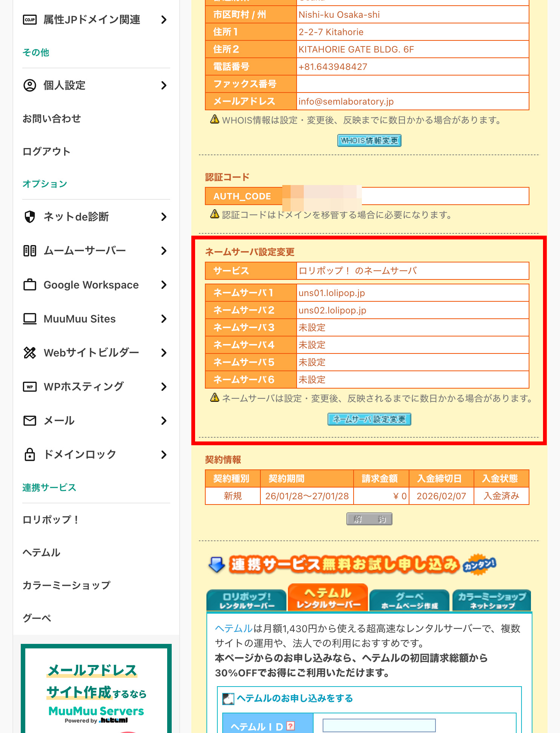Click the 26/01/28〜27/01/28 contract period cell
The height and width of the screenshot is (733, 560).
(307, 496)
